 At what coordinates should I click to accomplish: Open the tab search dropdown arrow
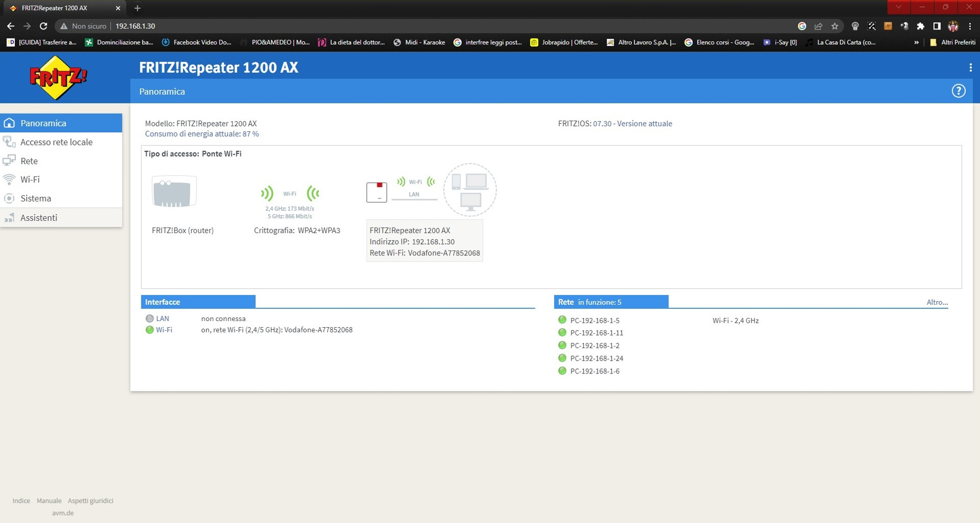coord(899,7)
